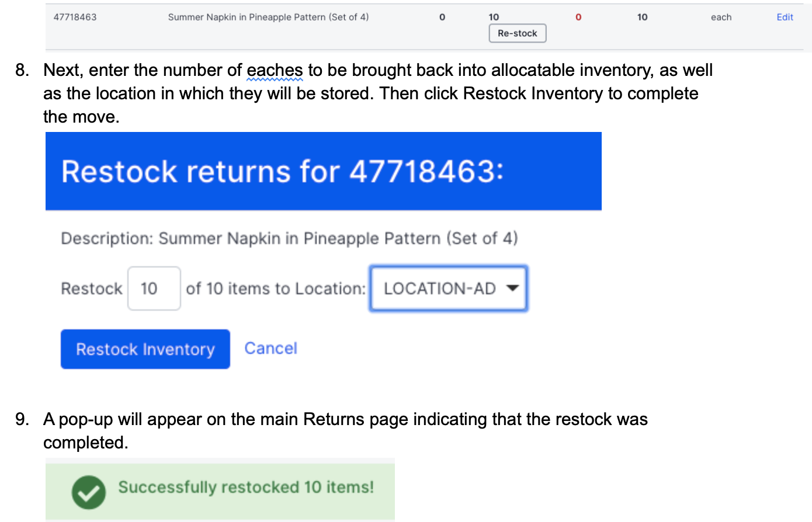Click inside the restock quantity input field
812x522 pixels.
[154, 288]
